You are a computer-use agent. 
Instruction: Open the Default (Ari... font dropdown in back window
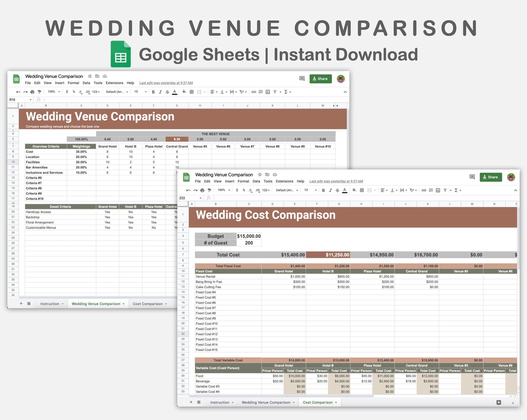(117, 92)
